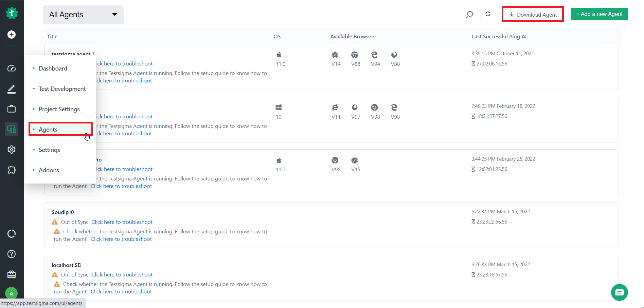Click the Safari V15 browser icon
644x308 pixels.
coord(355,160)
